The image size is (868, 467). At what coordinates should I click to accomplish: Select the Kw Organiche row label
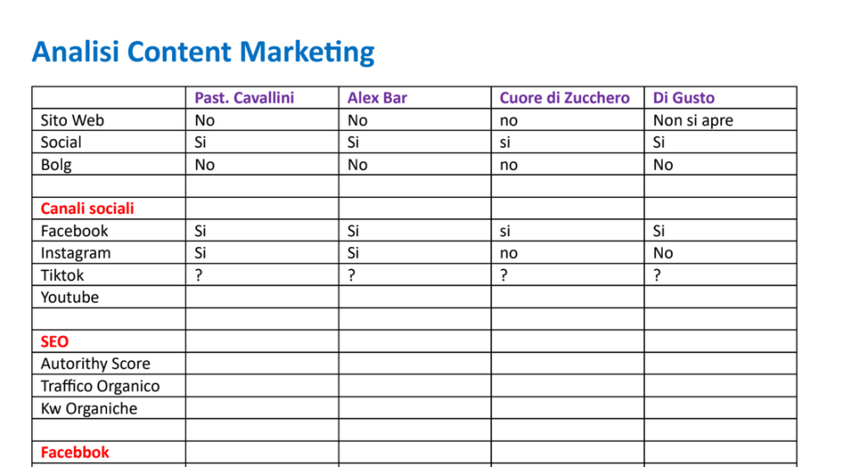coord(89,408)
